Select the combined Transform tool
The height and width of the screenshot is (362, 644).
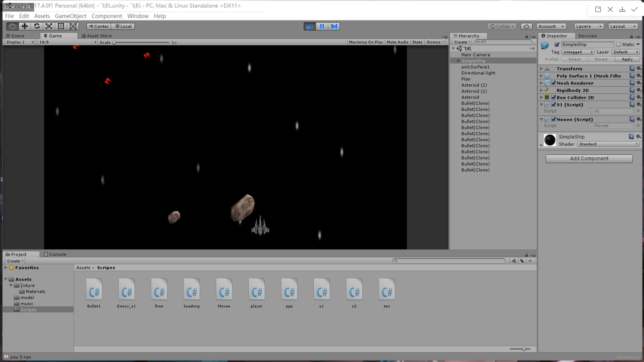click(x=73, y=26)
